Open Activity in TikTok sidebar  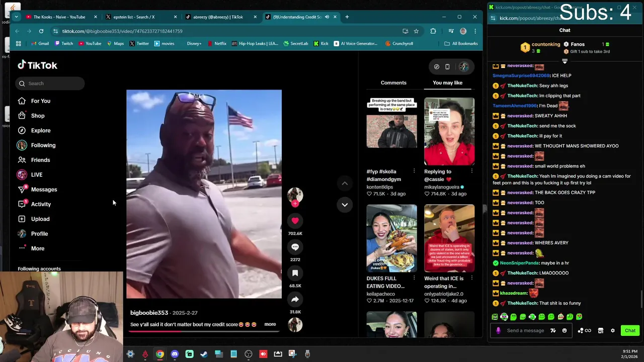41,204
